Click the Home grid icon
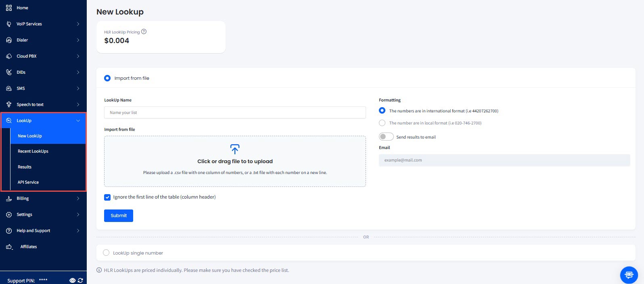644x284 pixels. [x=9, y=8]
